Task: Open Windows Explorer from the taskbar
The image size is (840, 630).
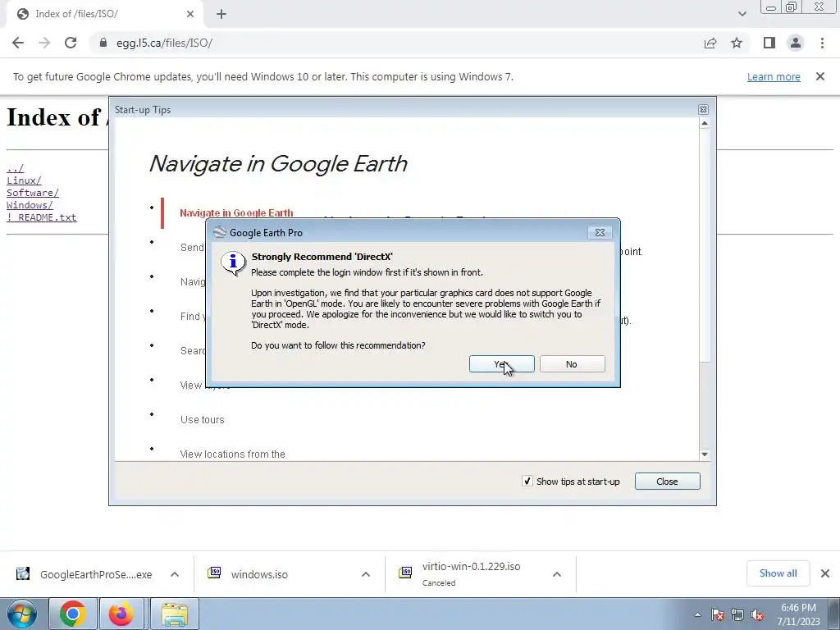Action: click(x=175, y=614)
